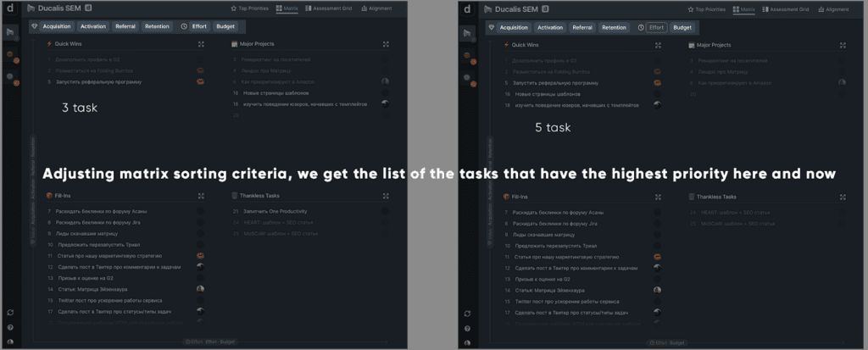The width and height of the screenshot is (868, 350).
Task: Click the Ducalis logo in left window
Action: 10,8
